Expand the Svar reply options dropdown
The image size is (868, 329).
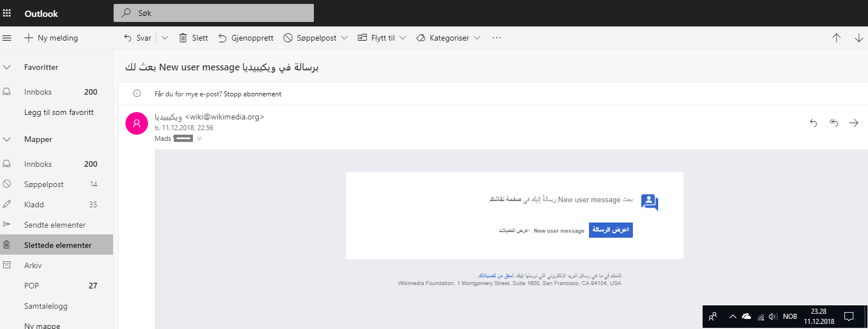click(x=165, y=38)
